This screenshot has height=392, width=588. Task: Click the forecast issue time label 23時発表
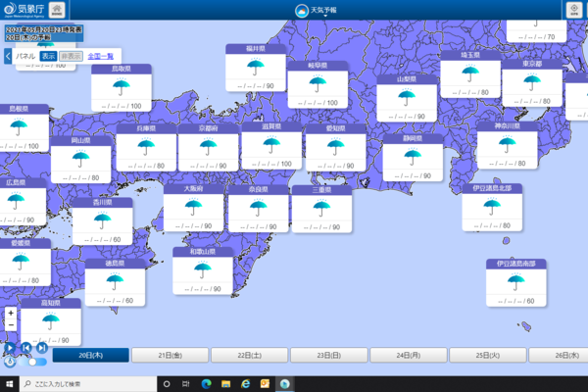click(67, 29)
